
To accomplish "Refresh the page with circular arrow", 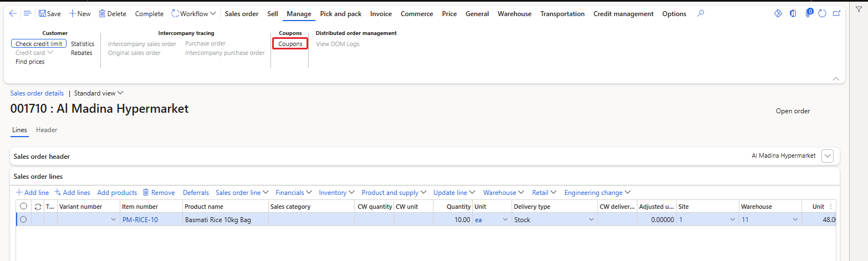I will (823, 13).
